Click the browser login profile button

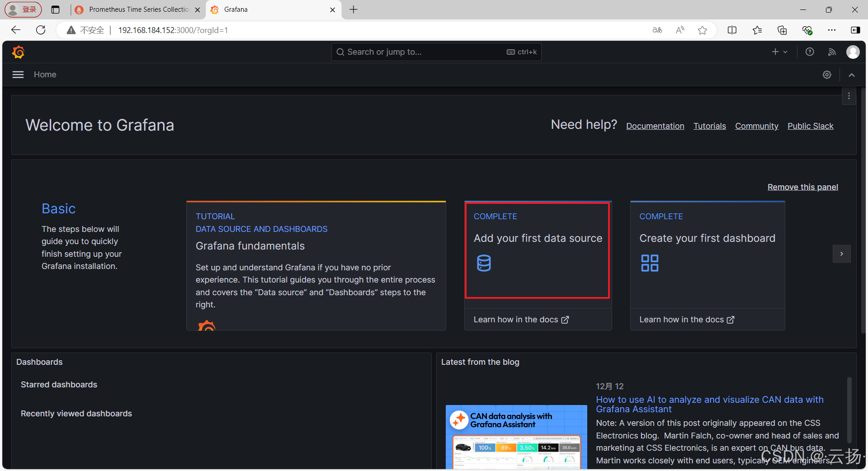pos(23,9)
